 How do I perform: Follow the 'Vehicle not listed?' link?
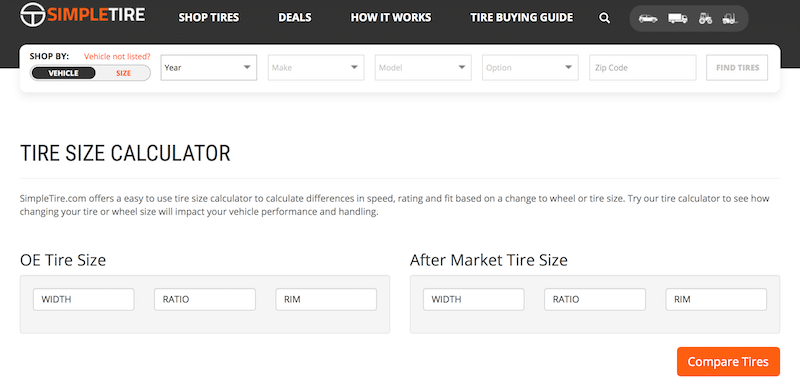tap(117, 56)
